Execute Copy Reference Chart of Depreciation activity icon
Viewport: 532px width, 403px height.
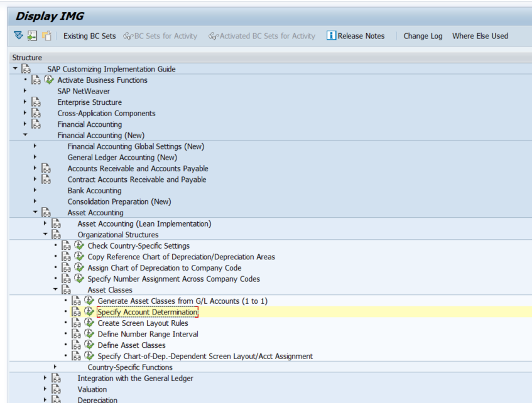tap(79, 257)
